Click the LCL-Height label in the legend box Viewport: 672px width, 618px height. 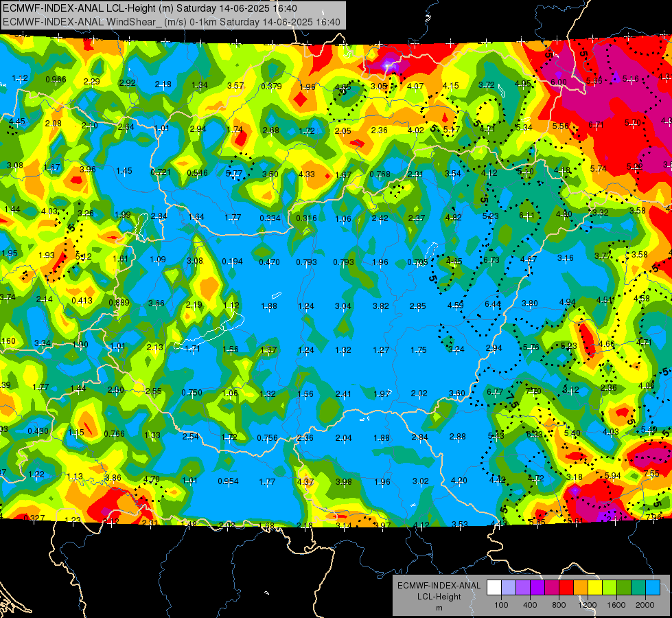(439, 597)
